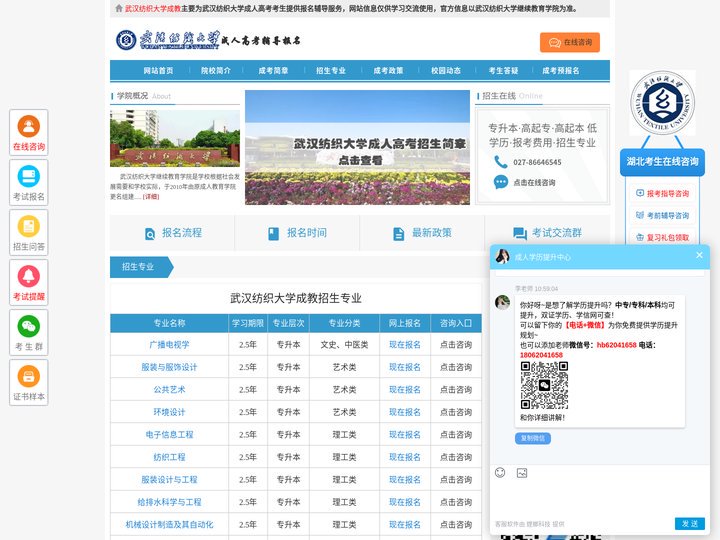Click the home icon in top notice bar
Screen dimensions: 720x540
click(x=119, y=8)
